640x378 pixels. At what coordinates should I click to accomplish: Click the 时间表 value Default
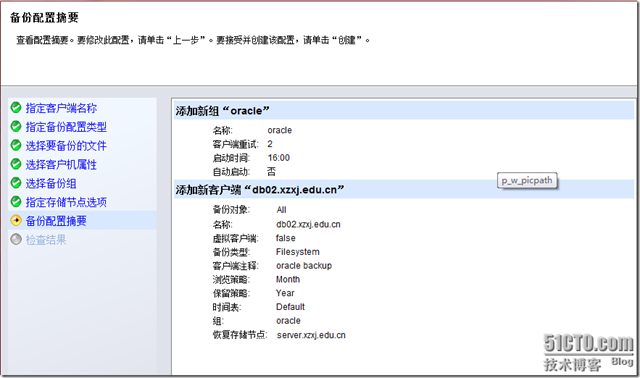pyautogui.click(x=290, y=307)
